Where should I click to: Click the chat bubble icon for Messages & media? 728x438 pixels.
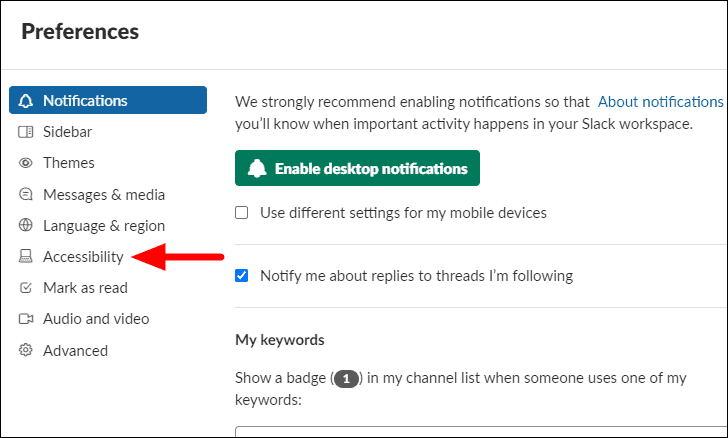coord(26,194)
